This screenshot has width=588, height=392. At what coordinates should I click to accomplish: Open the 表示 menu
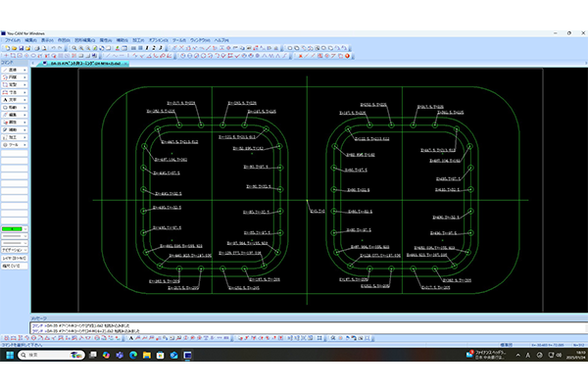[x=47, y=40]
